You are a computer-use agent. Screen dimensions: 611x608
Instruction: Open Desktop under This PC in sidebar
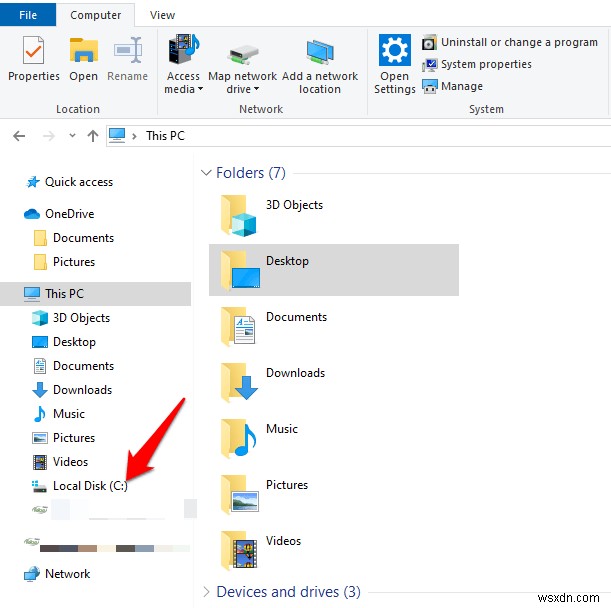pyautogui.click(x=64, y=342)
